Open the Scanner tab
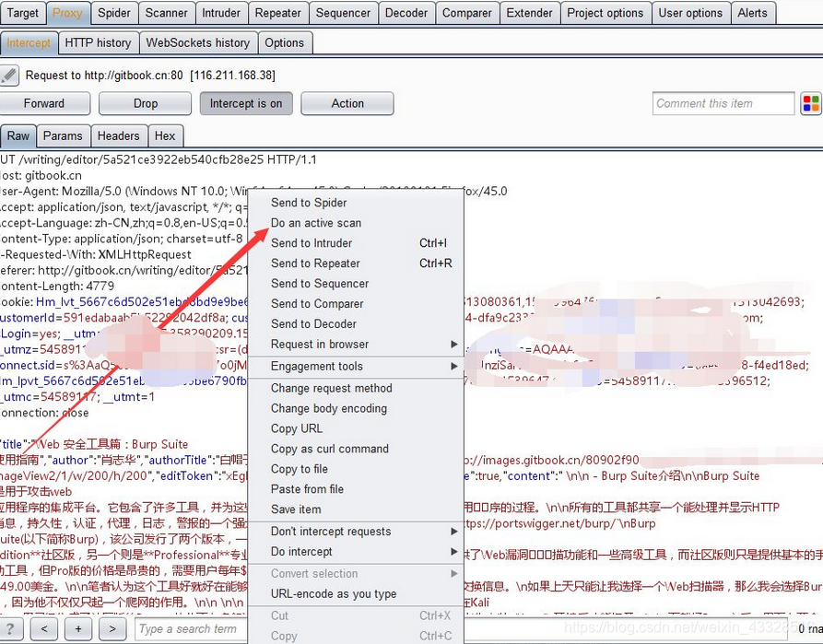This screenshot has width=823, height=644. 167,13
